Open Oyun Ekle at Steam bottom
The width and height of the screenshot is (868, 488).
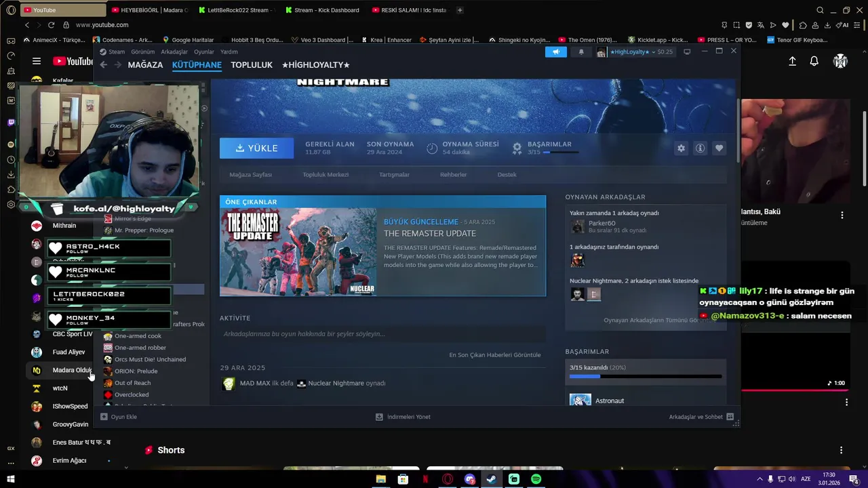119,417
